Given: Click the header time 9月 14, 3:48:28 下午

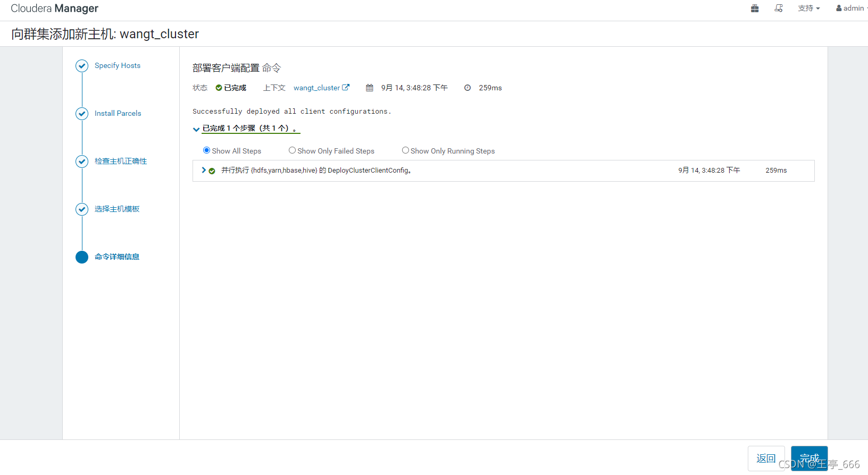Looking at the screenshot, I should pyautogui.click(x=414, y=88).
